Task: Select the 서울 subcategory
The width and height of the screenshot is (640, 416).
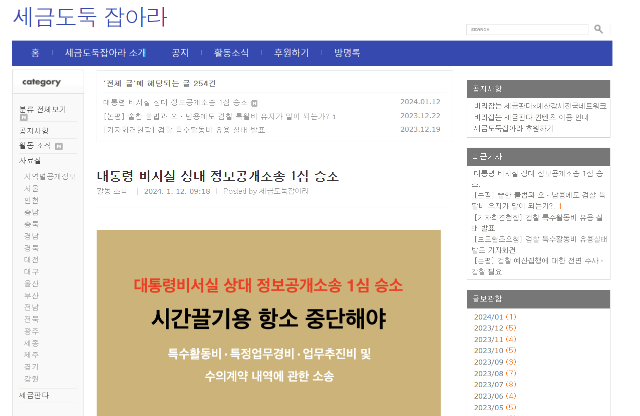Action: click(31, 187)
